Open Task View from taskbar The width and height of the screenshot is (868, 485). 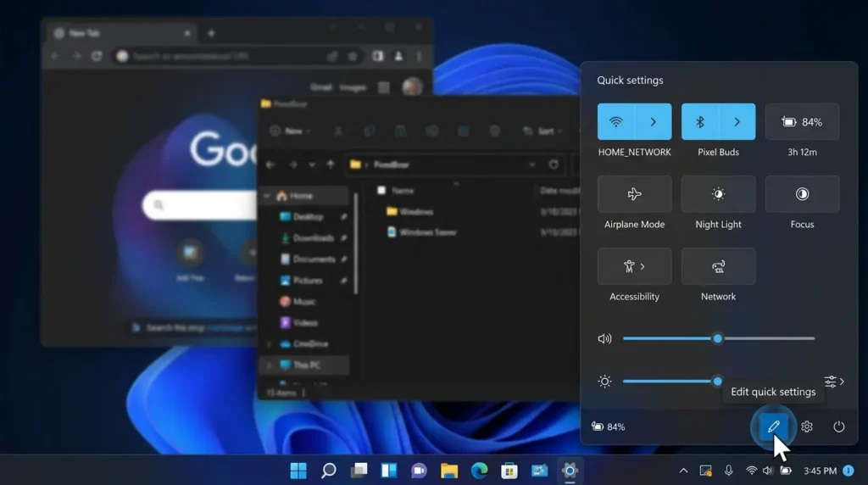click(359, 471)
